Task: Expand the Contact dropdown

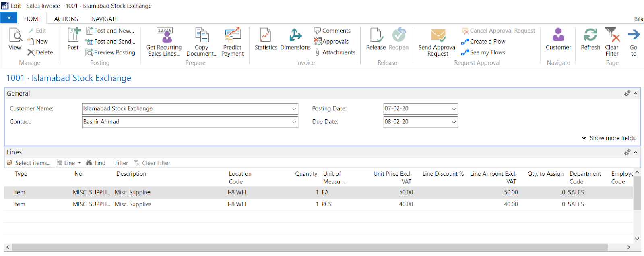Action: click(x=294, y=122)
